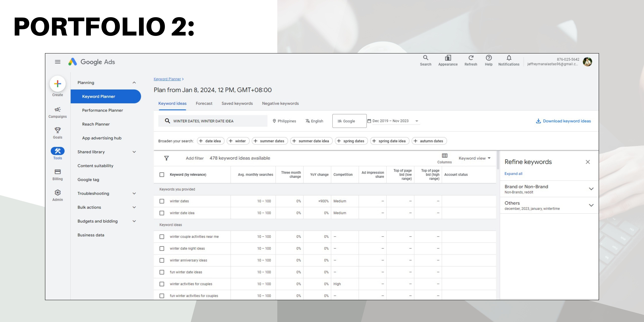Open Content suitability
The image size is (644, 322).
click(x=95, y=166)
